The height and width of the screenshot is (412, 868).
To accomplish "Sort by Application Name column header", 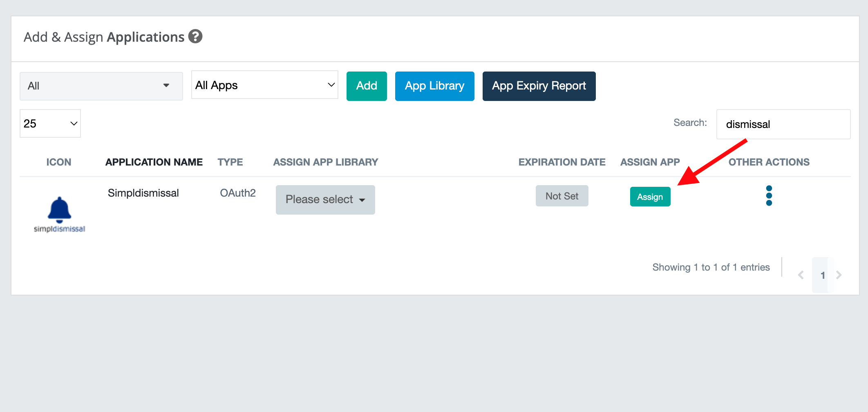I will pos(154,162).
